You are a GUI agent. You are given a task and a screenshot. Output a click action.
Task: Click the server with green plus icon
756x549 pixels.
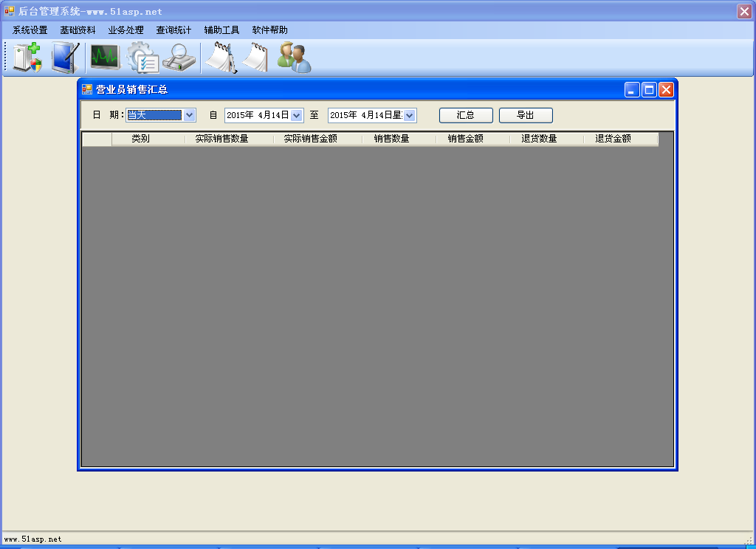click(27, 58)
